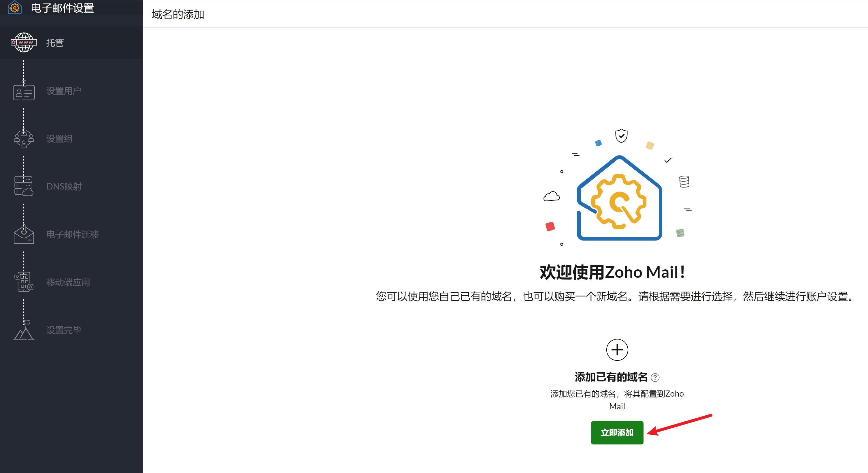Click the 欢迎使用Zoho Mail! heading

(x=613, y=272)
